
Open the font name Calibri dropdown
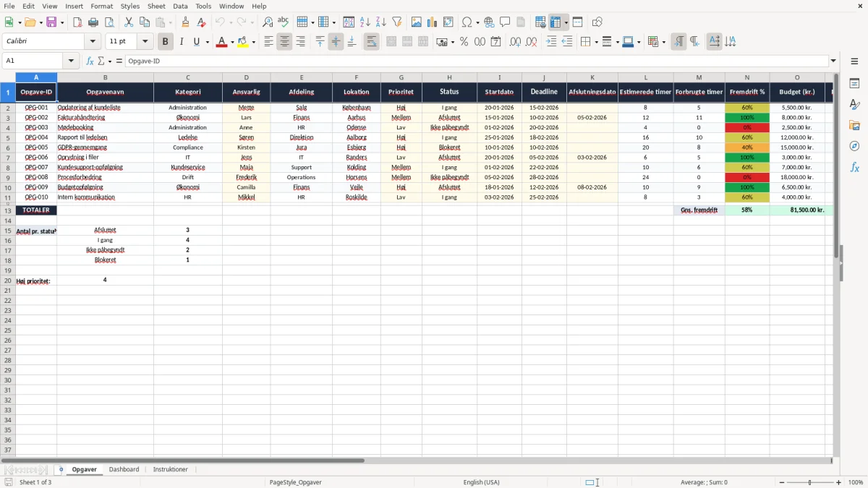(x=93, y=42)
